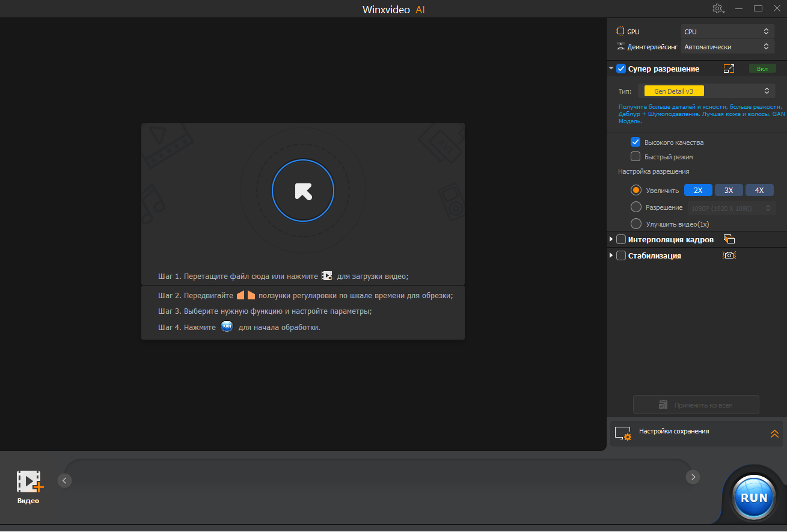This screenshot has width=787, height=532.
Task: Uncheck the Высокого качества checkbox
Action: point(635,142)
